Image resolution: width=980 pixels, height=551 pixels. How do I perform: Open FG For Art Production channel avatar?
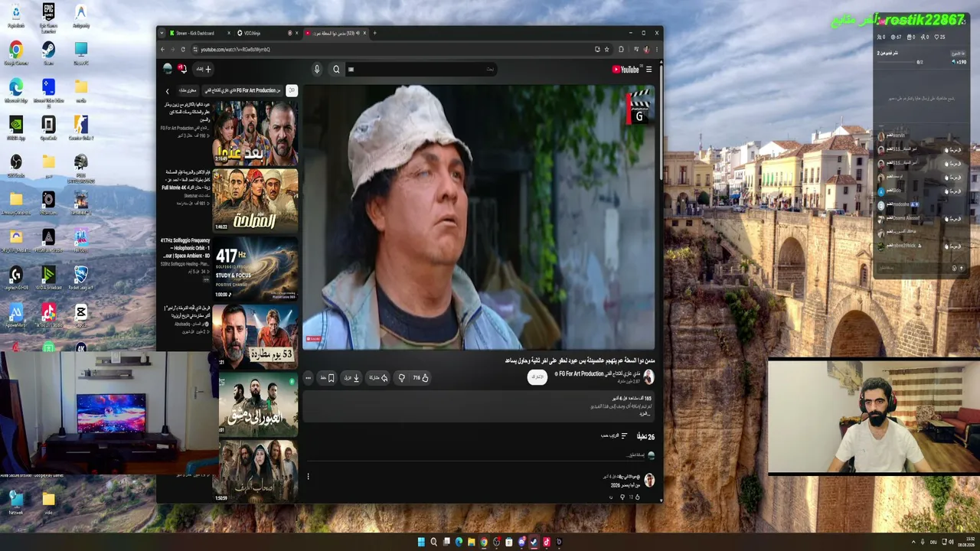648,377
